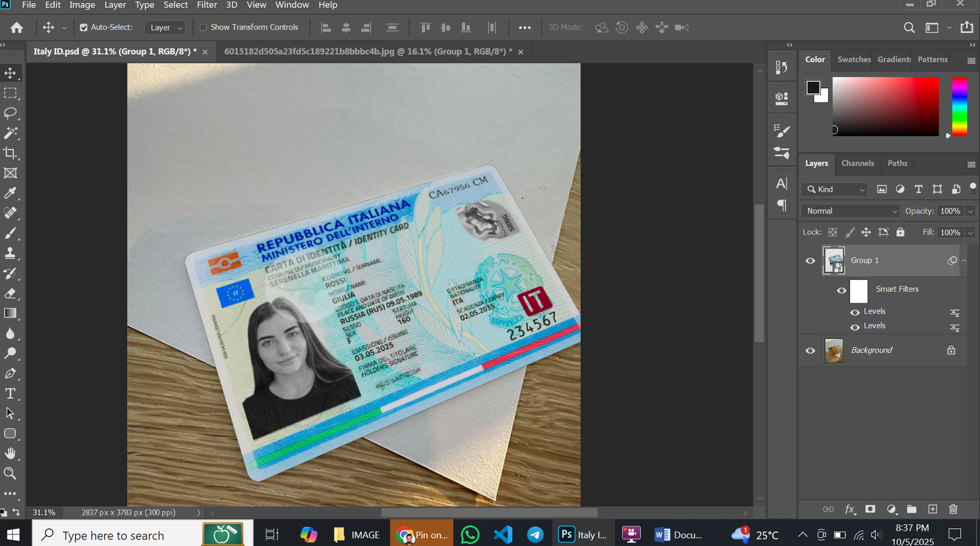
Task: Select the Eraser tool
Action: click(10, 294)
